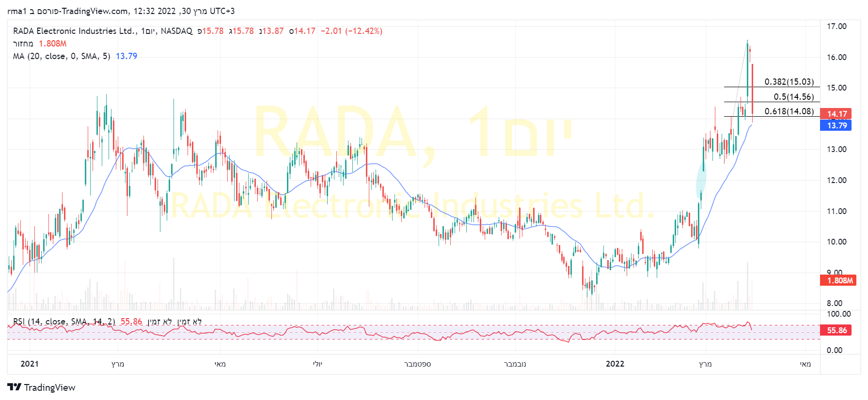Image resolution: width=868 pixels, height=400 pixels.
Task: Click the 0.382(15.03) Fibonacci level label
Action: coord(789,82)
